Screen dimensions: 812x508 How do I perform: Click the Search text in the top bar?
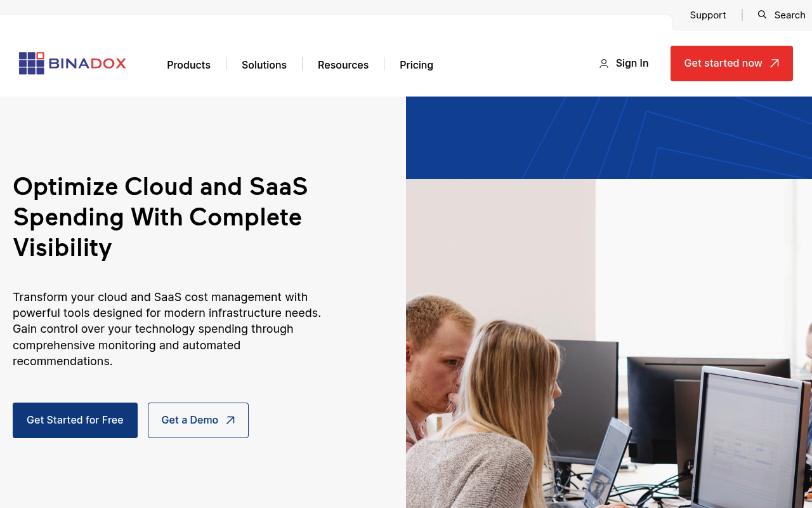click(790, 15)
